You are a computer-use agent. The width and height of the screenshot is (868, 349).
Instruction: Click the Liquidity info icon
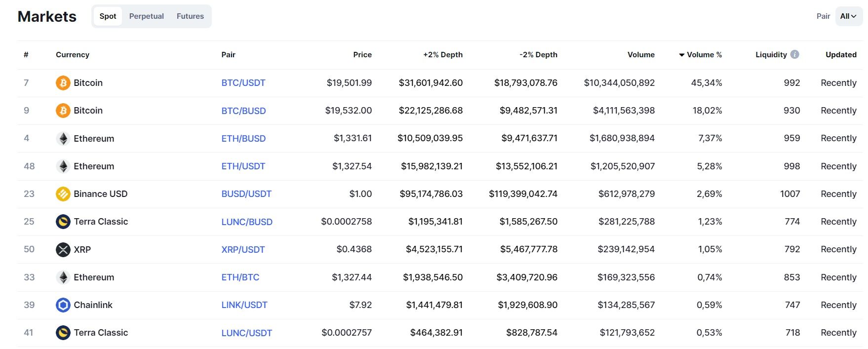pos(794,54)
